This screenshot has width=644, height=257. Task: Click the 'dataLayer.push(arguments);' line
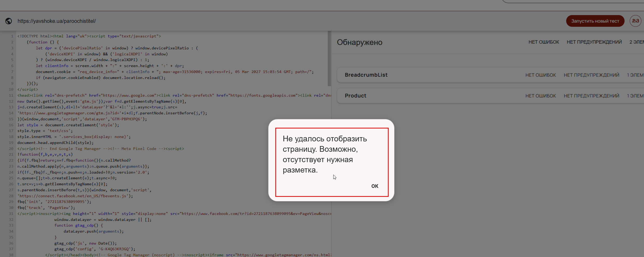(x=94, y=231)
